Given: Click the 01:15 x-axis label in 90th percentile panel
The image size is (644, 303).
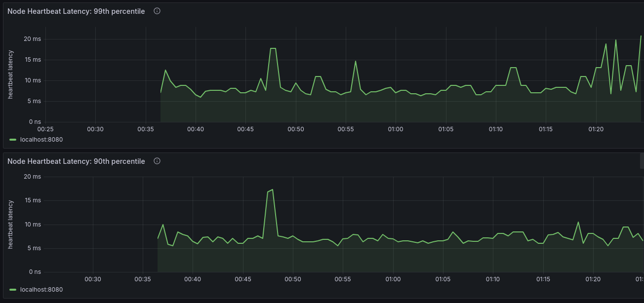Looking at the screenshot, I should click(x=543, y=279).
